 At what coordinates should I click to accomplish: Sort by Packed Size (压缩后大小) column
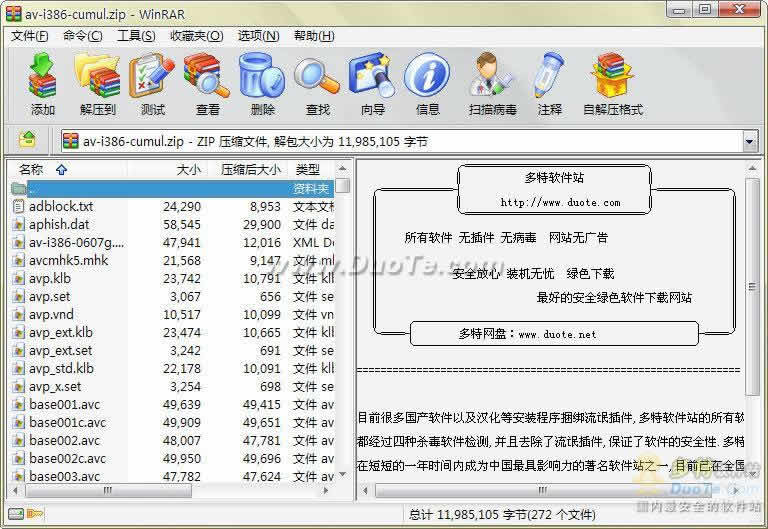tap(247, 169)
